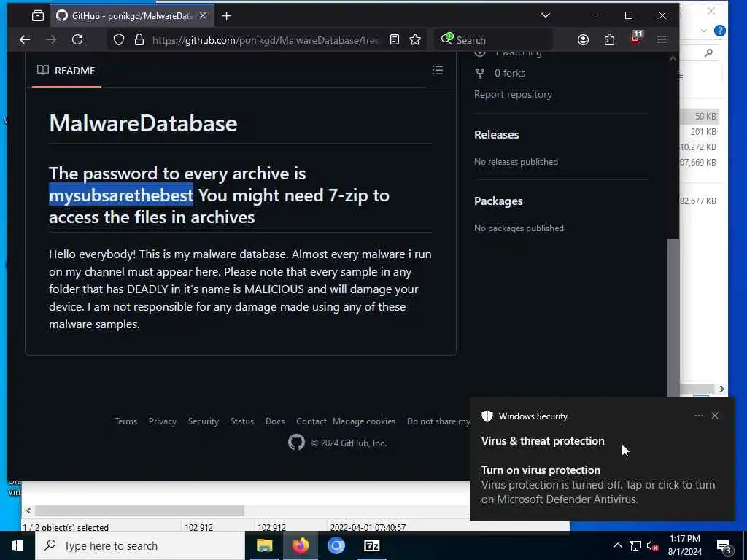This screenshot has height=560, width=747.
Task: Open the Docs footer link
Action: point(275,421)
